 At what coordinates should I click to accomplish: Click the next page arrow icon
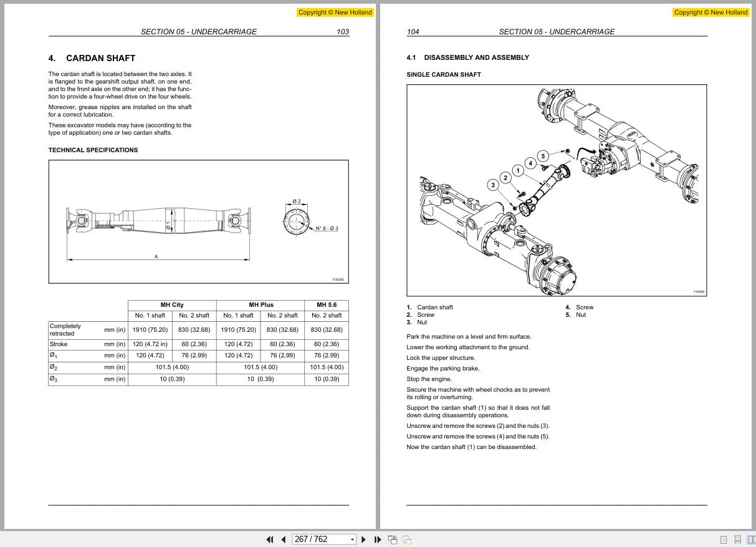[x=363, y=539]
